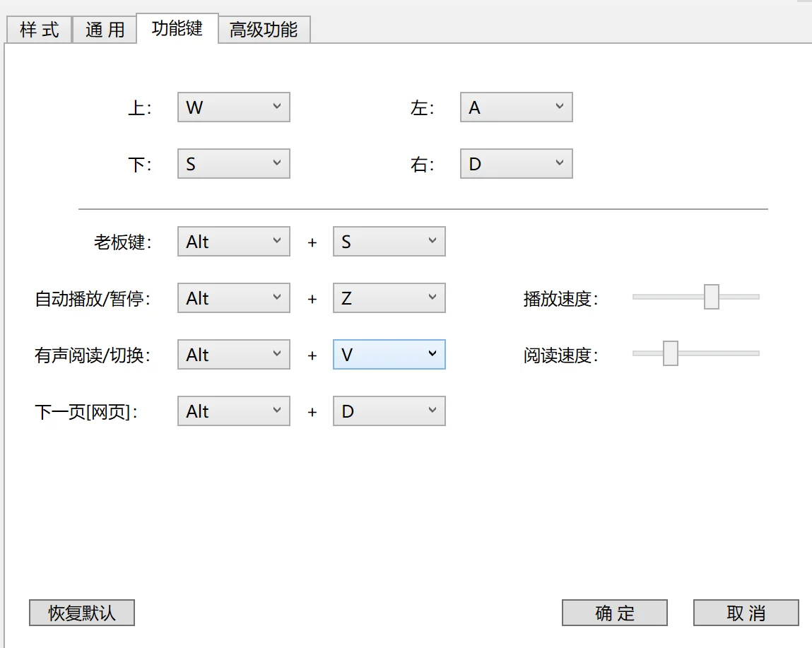Image resolution: width=812 pixels, height=648 pixels.
Task: Open 有声阅读/切换 letter key V dropdown
Action: (389, 355)
